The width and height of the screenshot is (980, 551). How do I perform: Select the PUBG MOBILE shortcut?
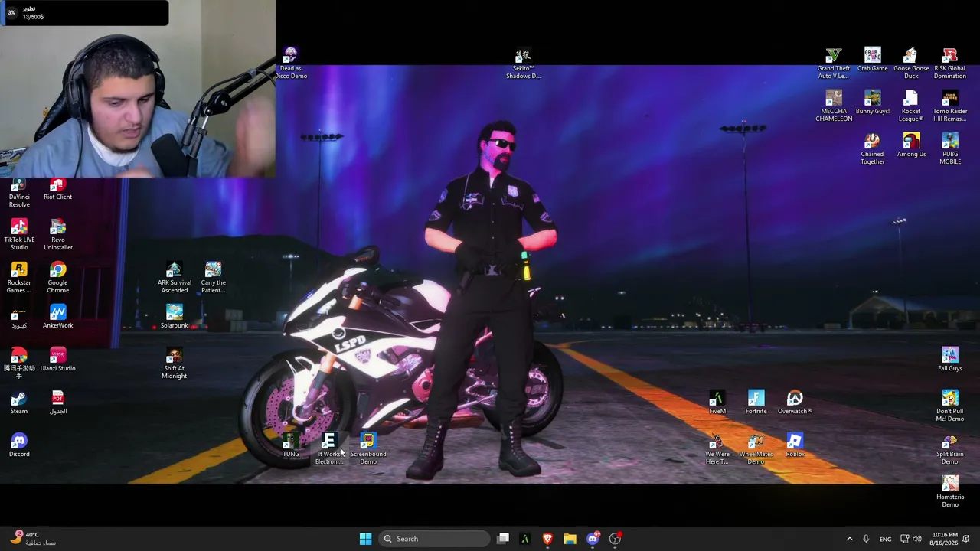coord(950,149)
